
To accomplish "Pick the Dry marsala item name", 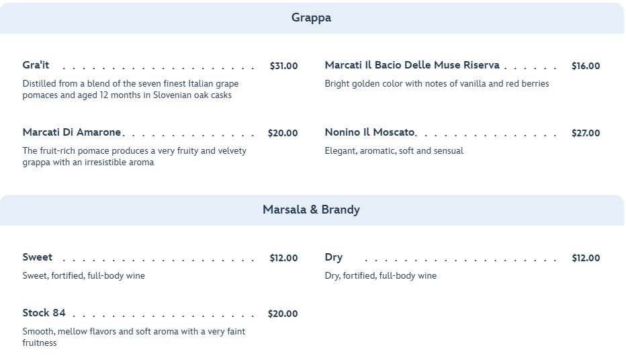I will click(334, 257).
